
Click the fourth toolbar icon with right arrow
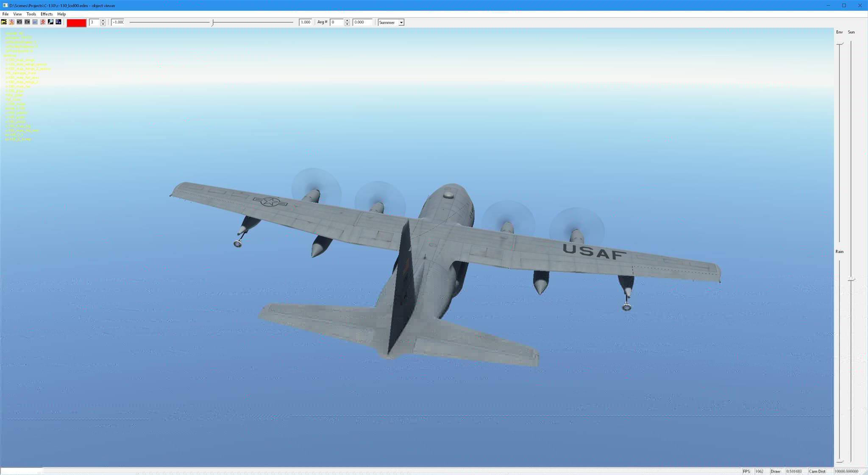[x=27, y=22]
